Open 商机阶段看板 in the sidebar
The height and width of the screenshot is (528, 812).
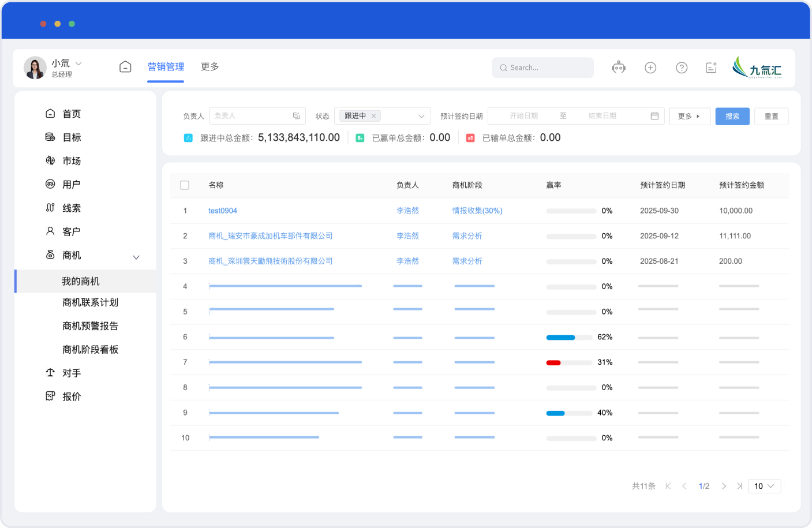click(x=90, y=350)
